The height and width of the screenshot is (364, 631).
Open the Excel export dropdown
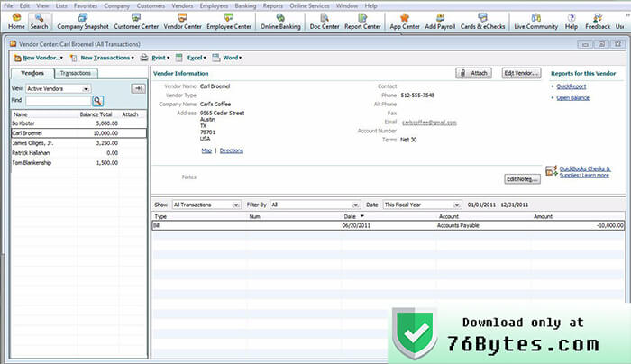click(x=191, y=58)
